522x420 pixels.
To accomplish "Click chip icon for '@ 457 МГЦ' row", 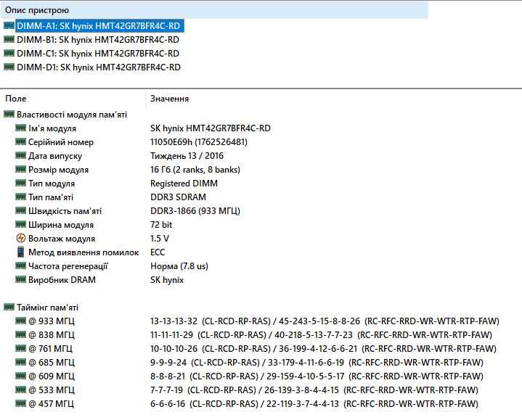I will point(20,403).
